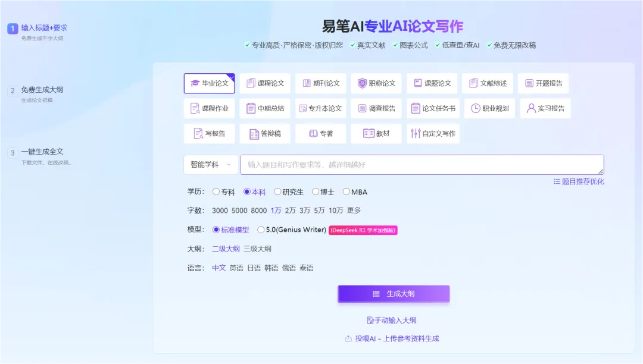
Task: Expand 更多 word count options
Action: [354, 211]
